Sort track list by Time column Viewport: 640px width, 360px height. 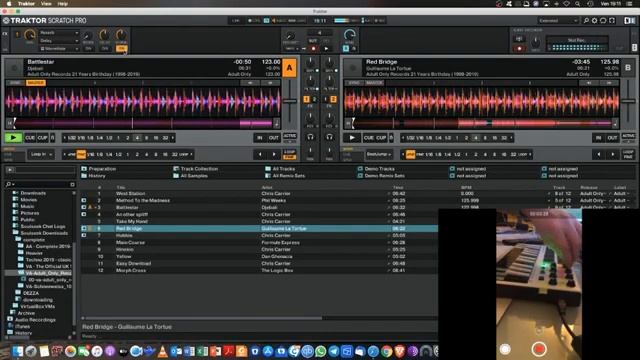[398, 187]
